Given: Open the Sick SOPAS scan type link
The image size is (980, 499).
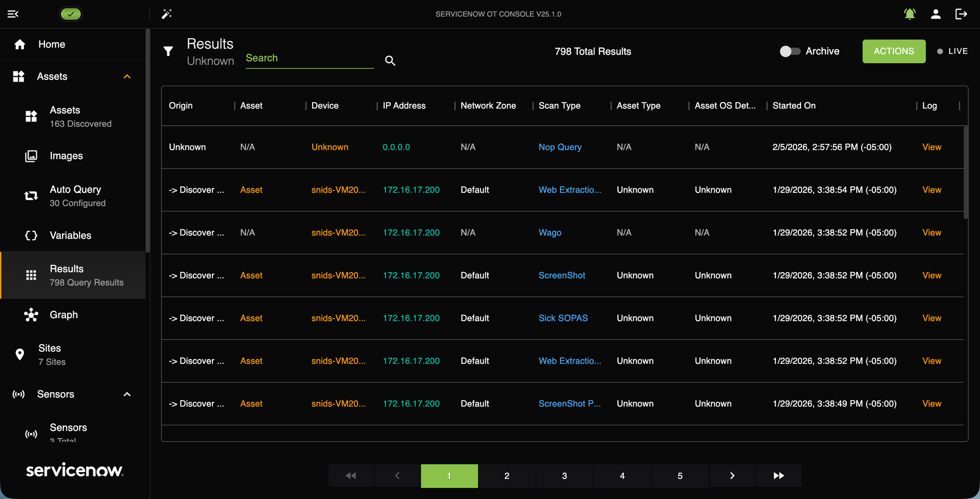Looking at the screenshot, I should click(x=563, y=318).
